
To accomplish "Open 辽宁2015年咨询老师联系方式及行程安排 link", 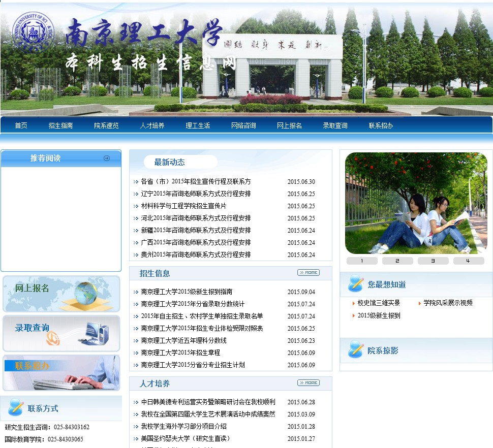I will coord(196,194).
